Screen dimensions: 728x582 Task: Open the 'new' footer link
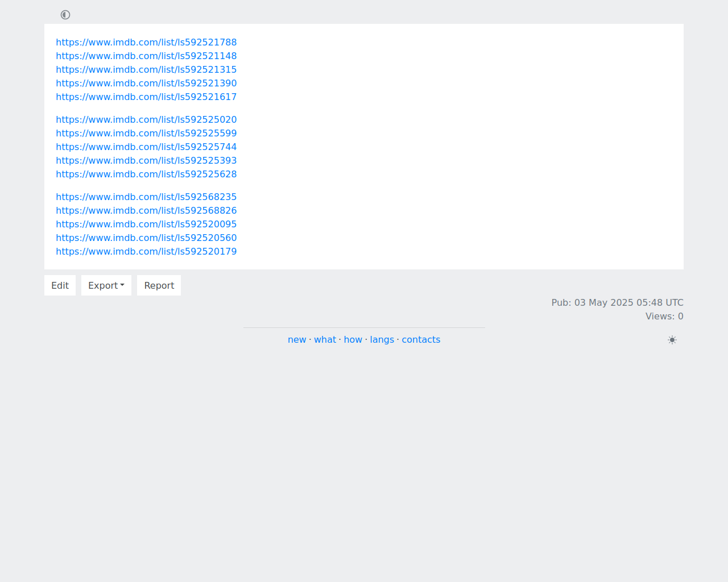click(297, 339)
